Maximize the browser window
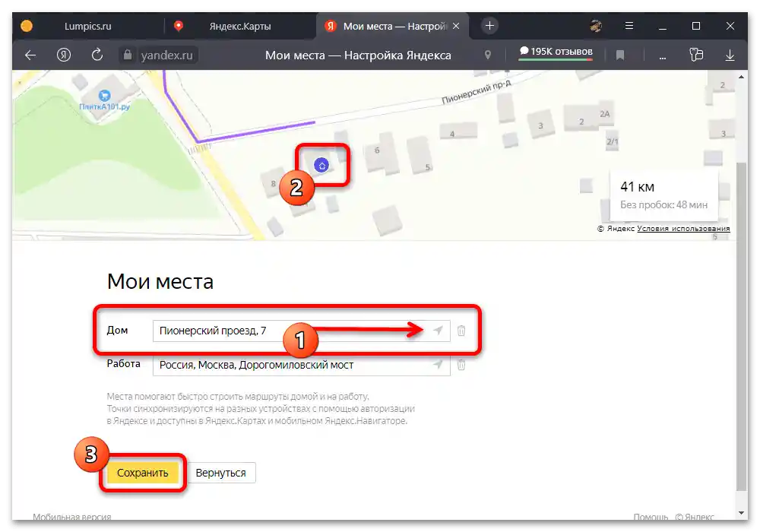760x532 pixels. [696, 26]
